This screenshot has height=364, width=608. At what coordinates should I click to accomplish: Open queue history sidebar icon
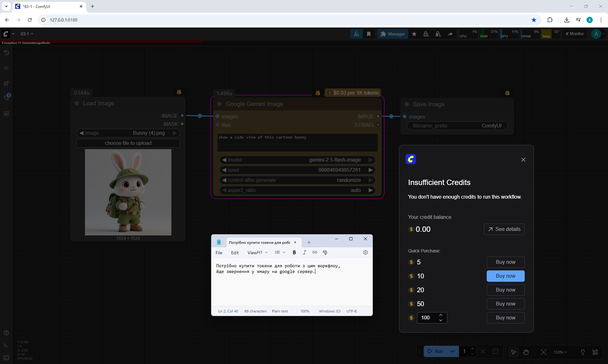(x=6, y=53)
